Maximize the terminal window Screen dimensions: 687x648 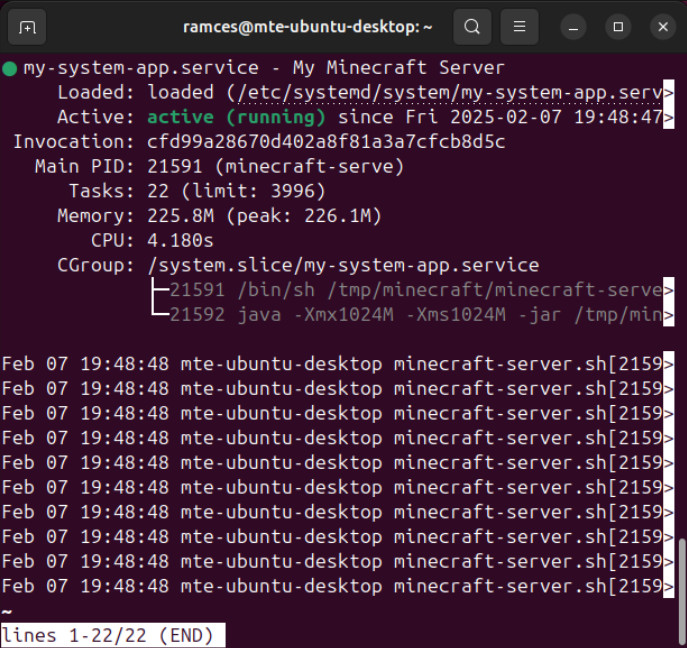pos(618,27)
